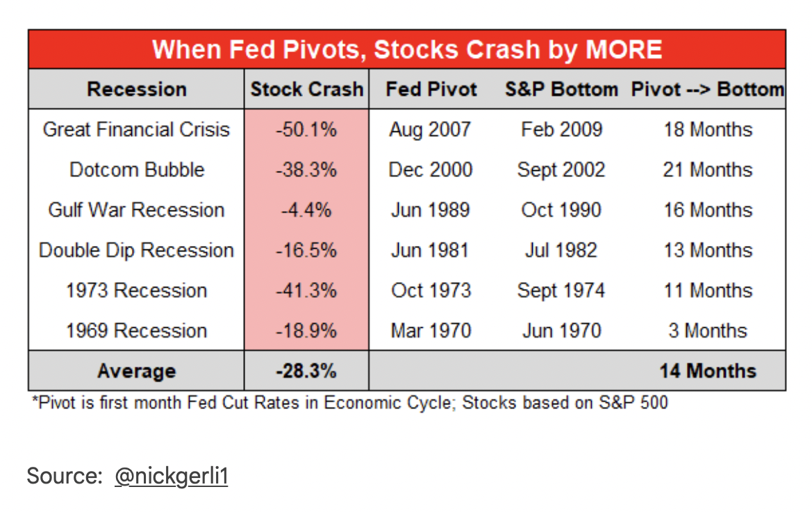Click the average -28.3% cell
The height and width of the screenshot is (512, 812).
[x=306, y=371]
